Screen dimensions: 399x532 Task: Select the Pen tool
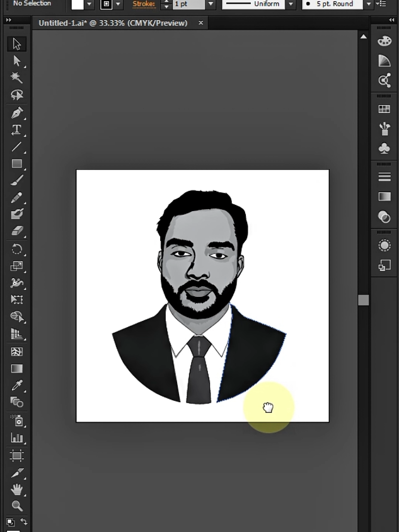16,112
